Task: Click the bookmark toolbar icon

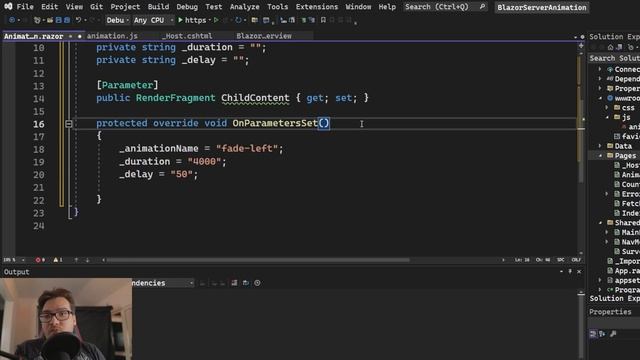Action: pos(323,20)
